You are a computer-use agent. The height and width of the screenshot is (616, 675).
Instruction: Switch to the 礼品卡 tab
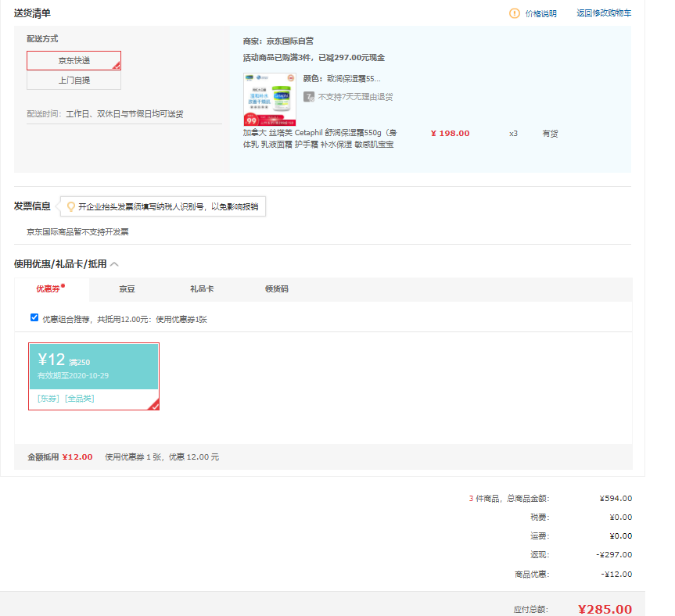[202, 289]
